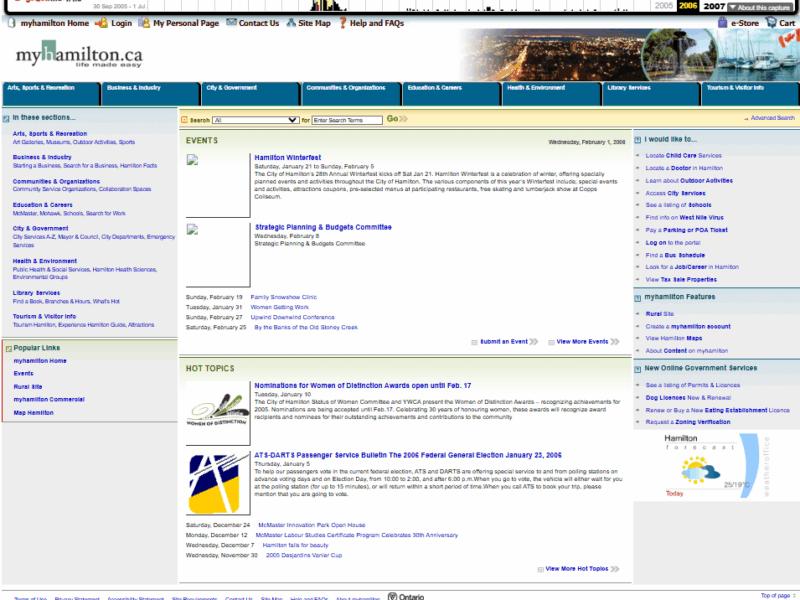This screenshot has width=800, height=600.
Task: Click the Submit an Event link
Action: coord(504,342)
